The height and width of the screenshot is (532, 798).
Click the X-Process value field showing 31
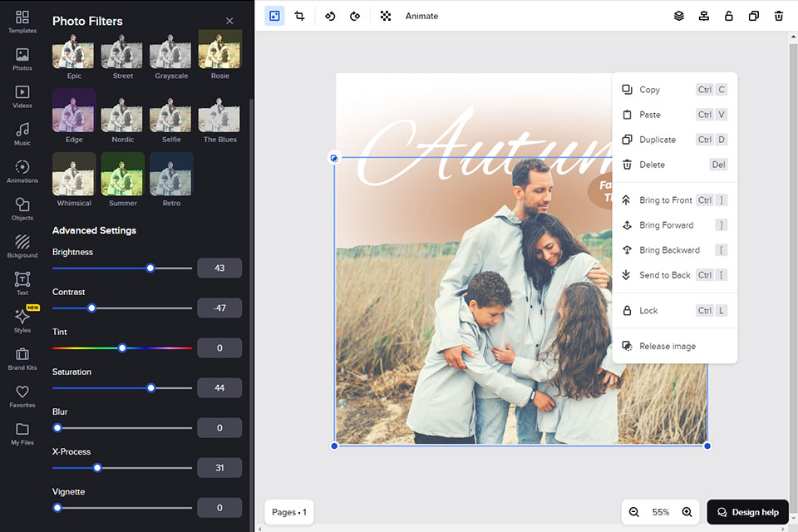click(x=219, y=468)
